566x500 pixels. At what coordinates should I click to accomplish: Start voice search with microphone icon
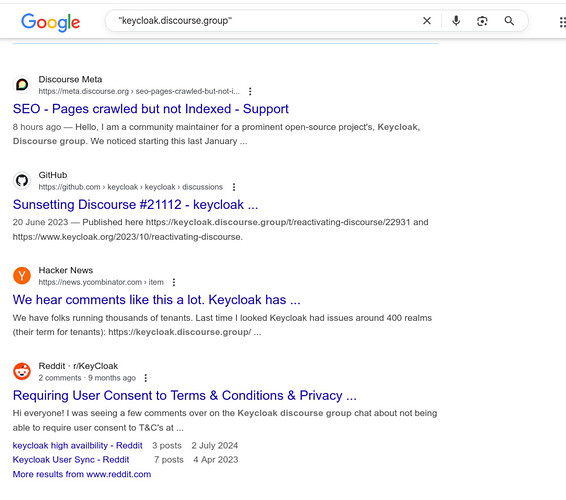point(456,21)
